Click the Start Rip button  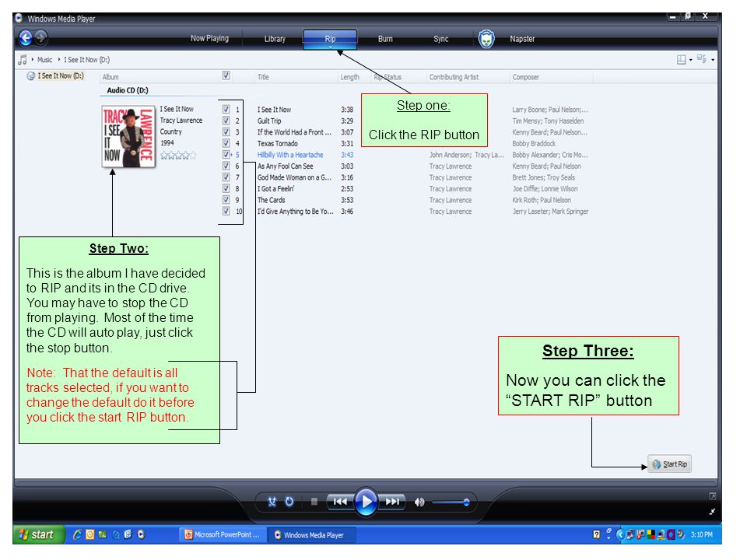pyautogui.click(x=669, y=464)
